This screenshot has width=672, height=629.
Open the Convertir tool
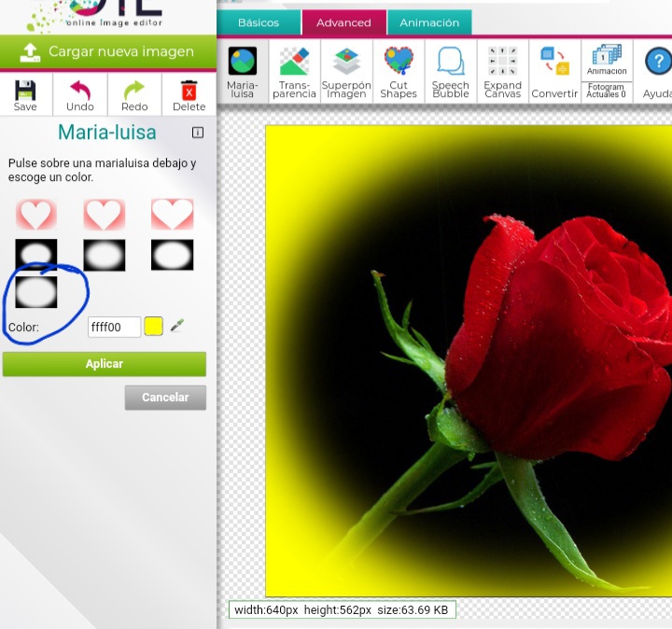pos(554,63)
